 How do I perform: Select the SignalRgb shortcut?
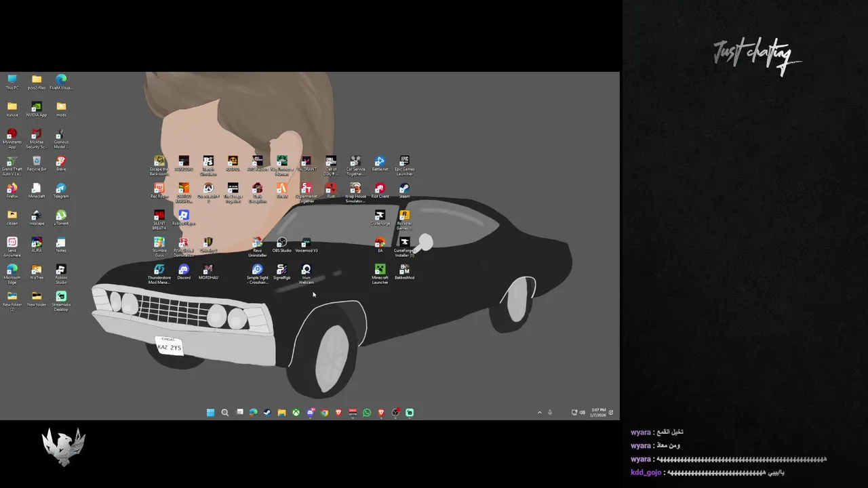click(x=281, y=272)
